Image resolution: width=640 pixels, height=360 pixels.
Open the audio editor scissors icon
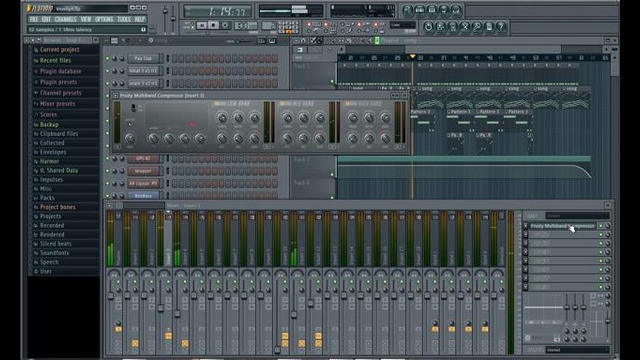(464, 27)
